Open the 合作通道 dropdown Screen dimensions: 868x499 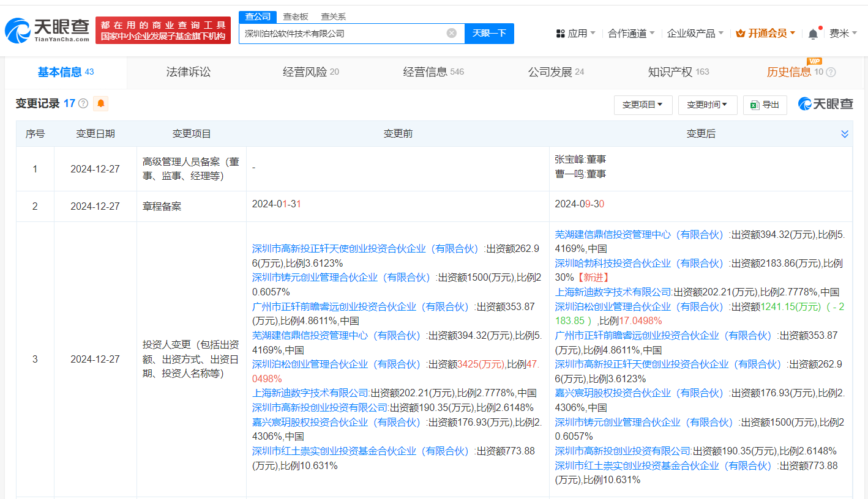point(631,34)
